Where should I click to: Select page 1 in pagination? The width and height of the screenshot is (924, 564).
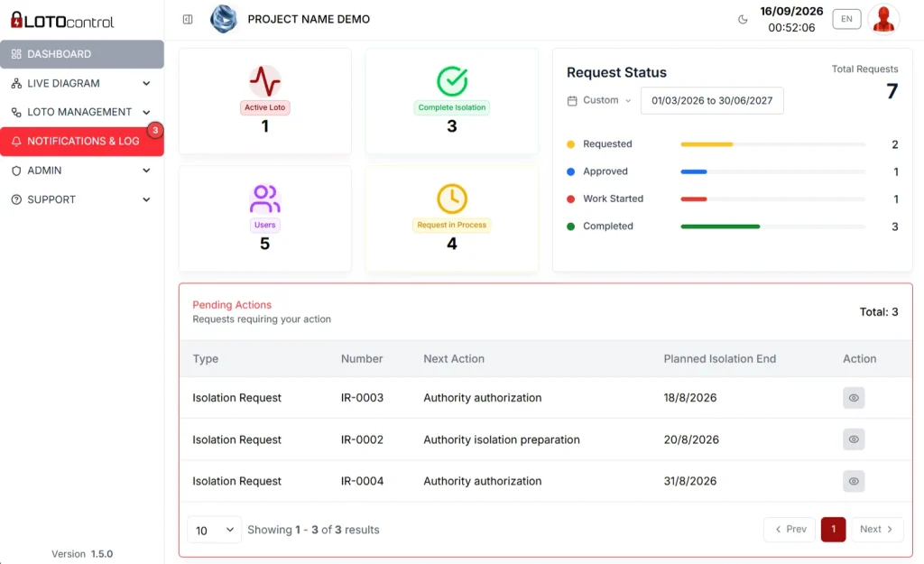click(x=833, y=529)
